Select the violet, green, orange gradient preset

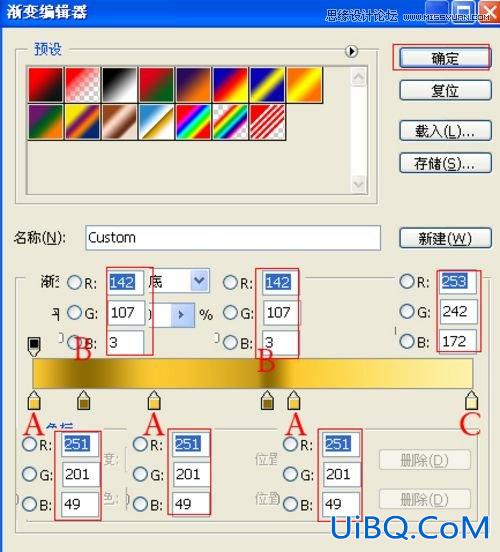pos(45,122)
